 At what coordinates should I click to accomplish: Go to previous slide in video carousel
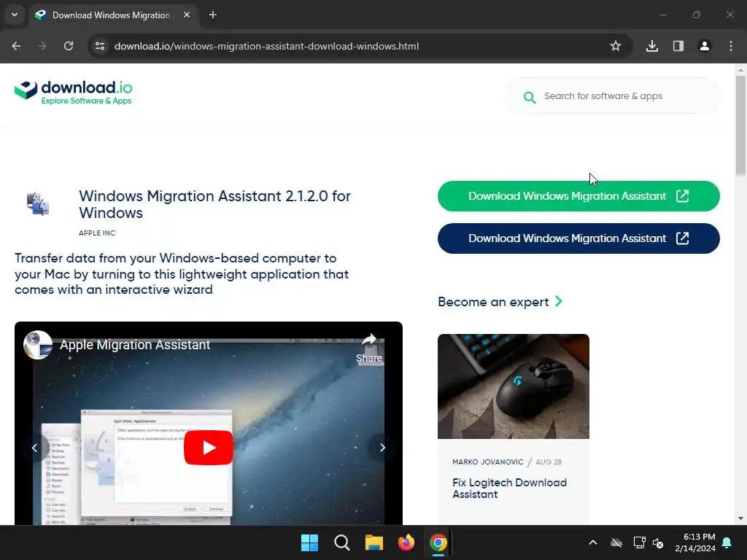[34, 448]
